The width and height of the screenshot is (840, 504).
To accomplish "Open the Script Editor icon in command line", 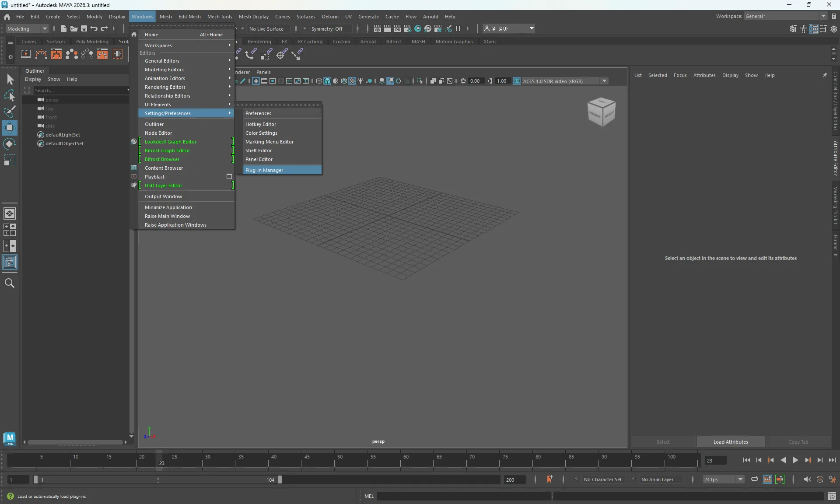I will click(832, 496).
